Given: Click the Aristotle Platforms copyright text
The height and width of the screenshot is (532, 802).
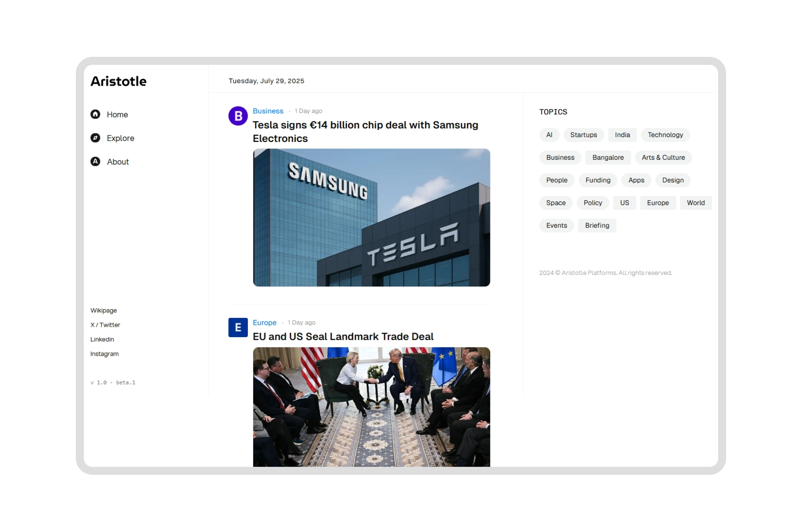Looking at the screenshot, I should [606, 273].
